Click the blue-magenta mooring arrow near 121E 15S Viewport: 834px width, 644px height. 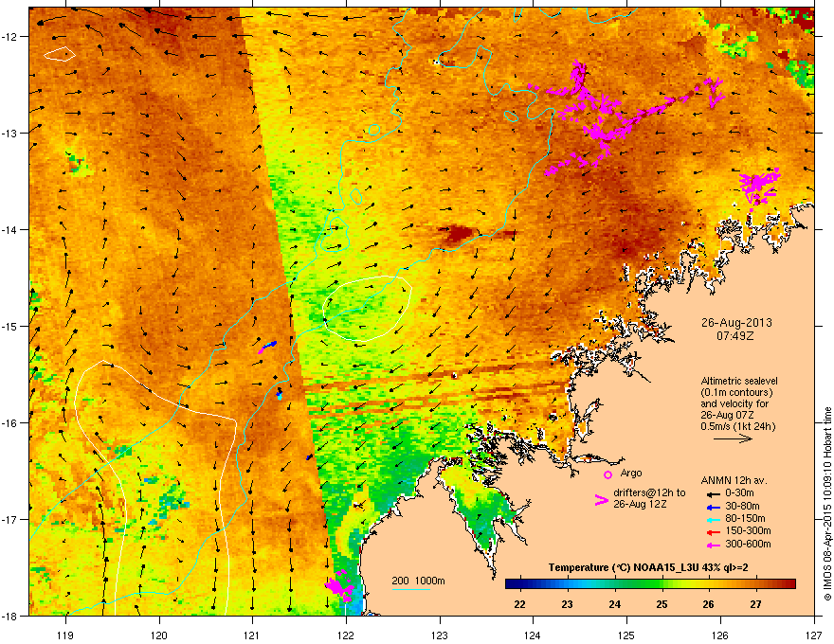click(267, 348)
